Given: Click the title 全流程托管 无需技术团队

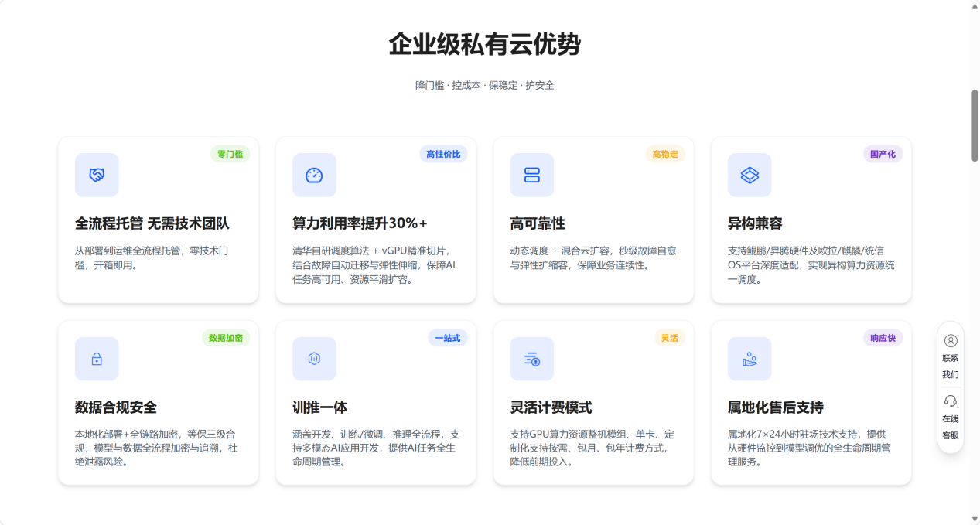Looking at the screenshot, I should tap(152, 223).
